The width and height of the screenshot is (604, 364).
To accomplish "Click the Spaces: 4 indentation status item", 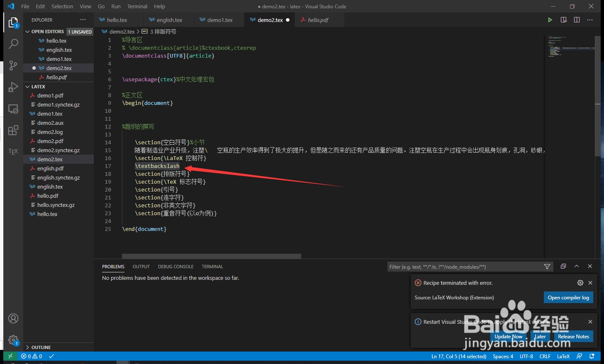I will pyautogui.click(x=503, y=356).
